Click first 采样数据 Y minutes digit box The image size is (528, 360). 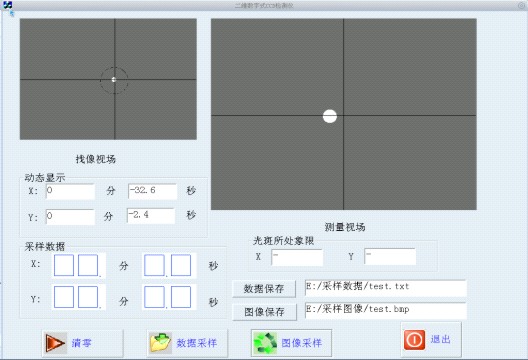(64, 297)
